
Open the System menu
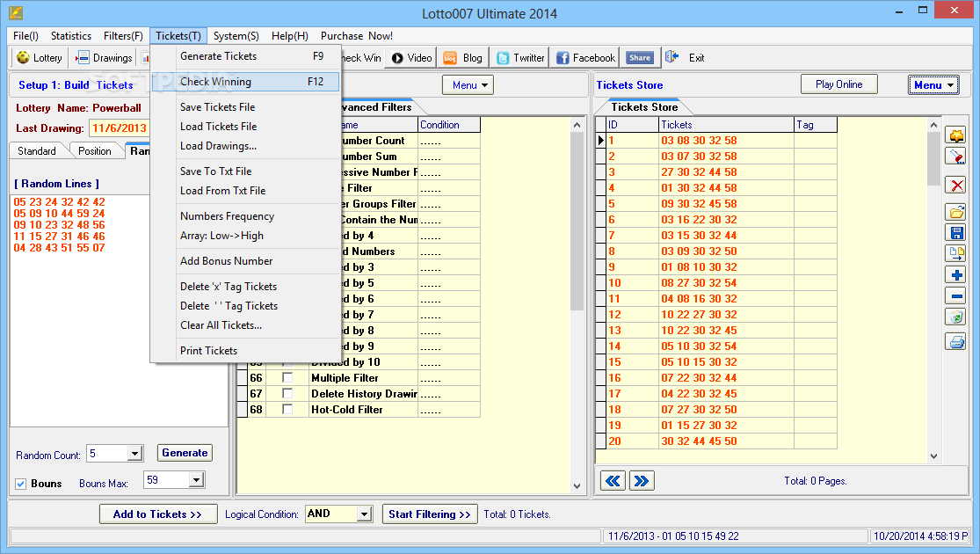[236, 36]
